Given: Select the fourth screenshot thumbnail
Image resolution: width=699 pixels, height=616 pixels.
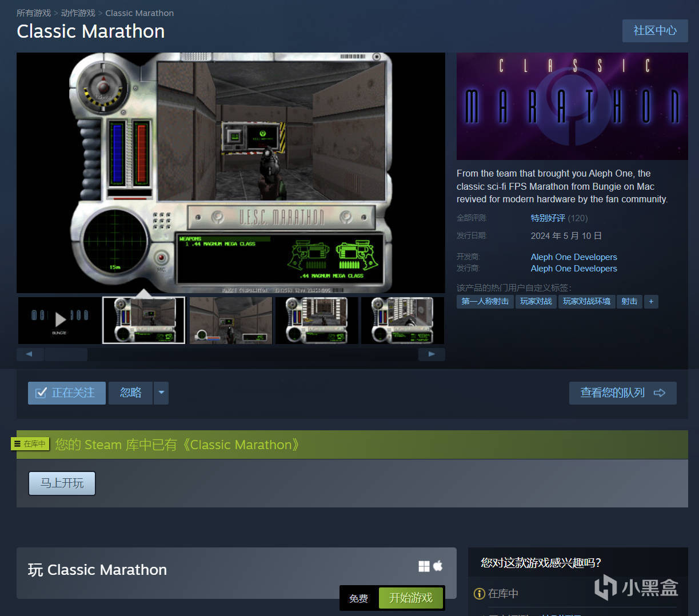Looking at the screenshot, I should 317,320.
